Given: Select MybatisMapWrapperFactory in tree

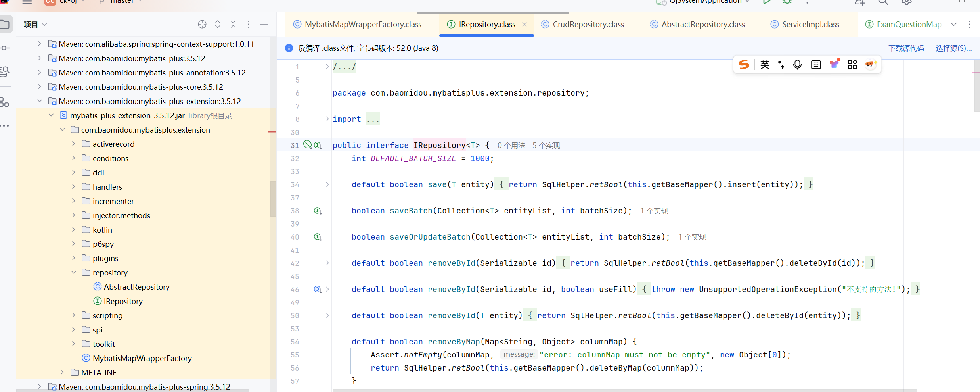Looking at the screenshot, I should [x=142, y=358].
